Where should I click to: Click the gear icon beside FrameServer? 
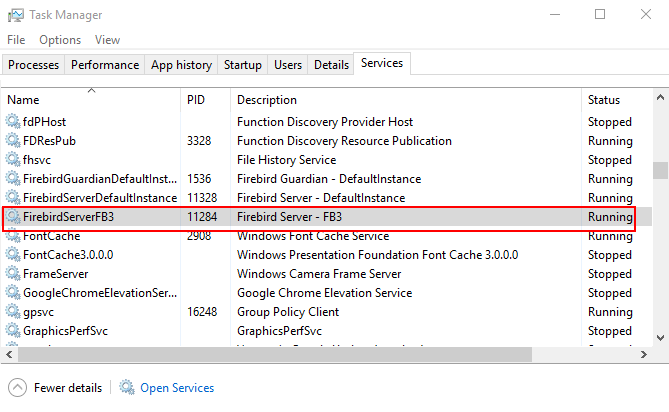[x=13, y=274]
